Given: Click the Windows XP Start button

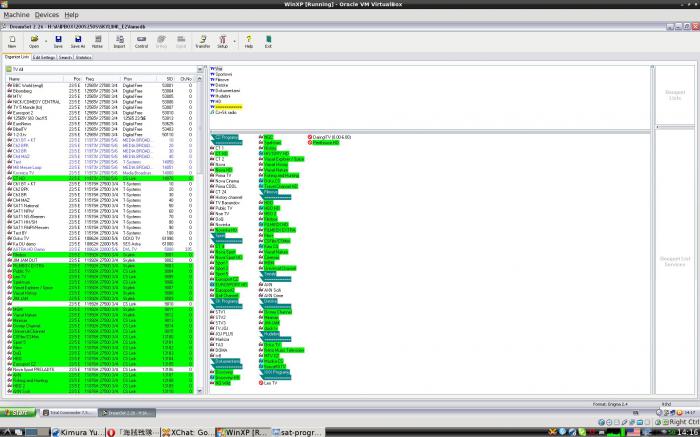Looking at the screenshot, I should click(18, 412).
